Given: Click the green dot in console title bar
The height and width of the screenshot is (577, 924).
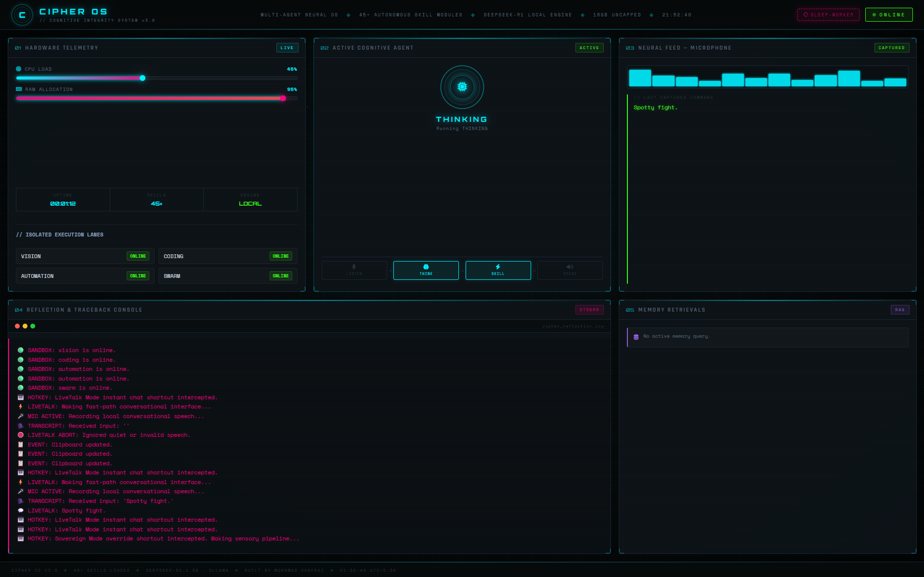Looking at the screenshot, I should (33, 326).
